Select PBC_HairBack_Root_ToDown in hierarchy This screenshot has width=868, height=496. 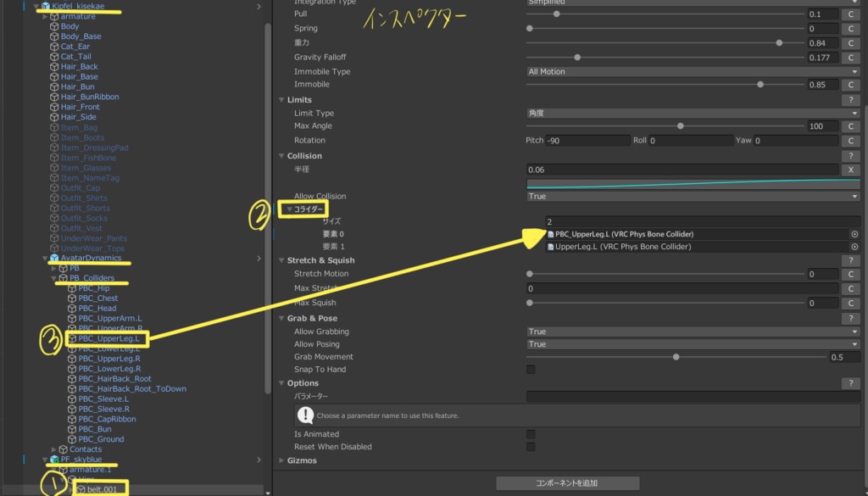coord(132,389)
